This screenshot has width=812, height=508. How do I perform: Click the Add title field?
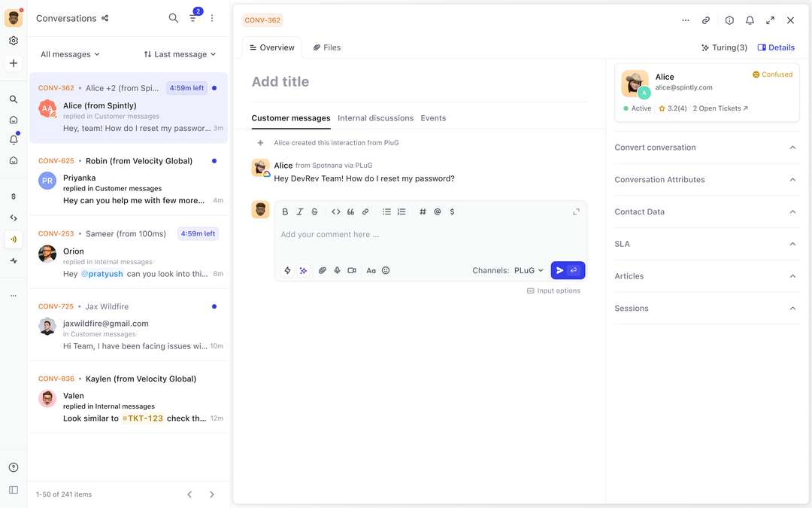pyautogui.click(x=419, y=82)
